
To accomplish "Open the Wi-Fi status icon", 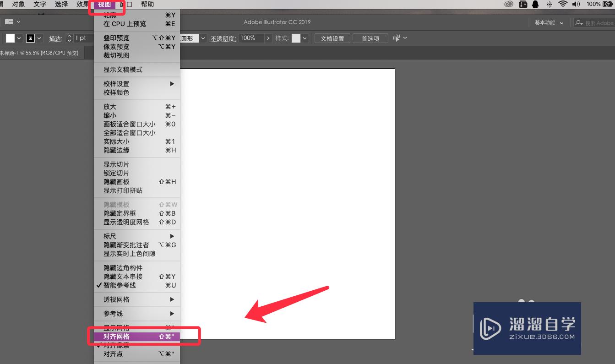I will 563,4.
